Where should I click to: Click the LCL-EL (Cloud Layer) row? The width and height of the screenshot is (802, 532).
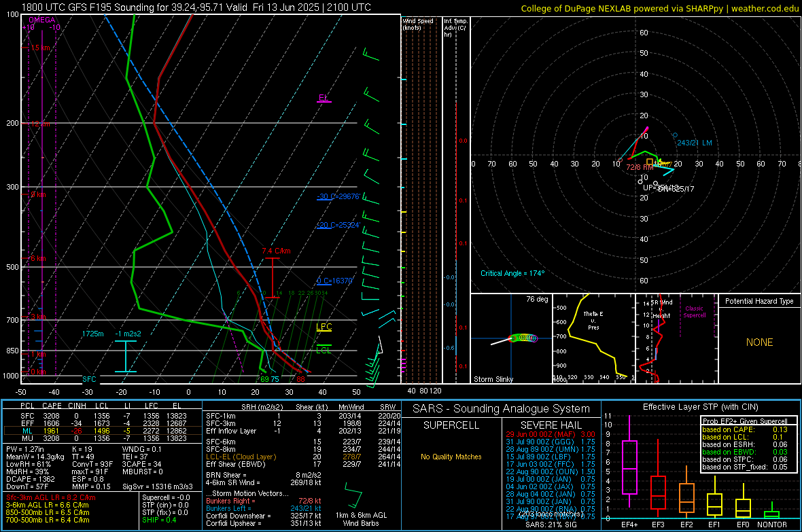303,457
